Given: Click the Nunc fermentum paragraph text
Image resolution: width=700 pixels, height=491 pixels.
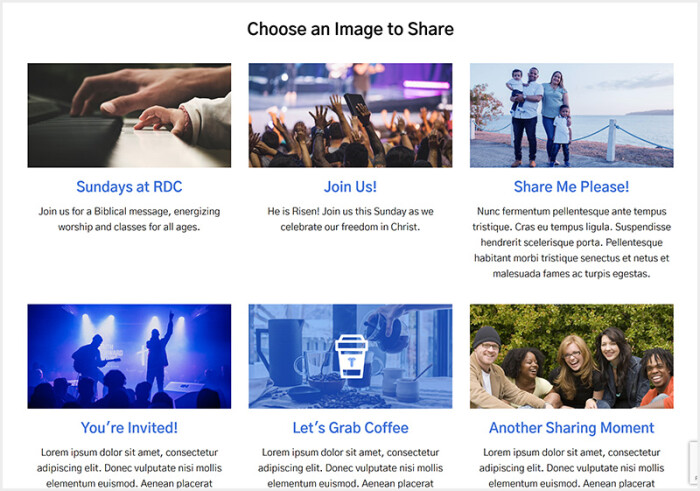Looking at the screenshot, I should pos(571,242).
